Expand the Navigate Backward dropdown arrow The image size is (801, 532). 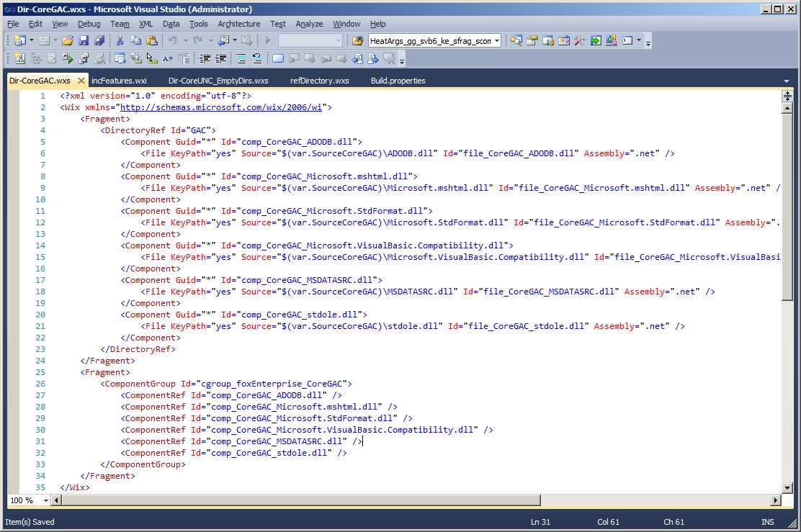coord(235,41)
